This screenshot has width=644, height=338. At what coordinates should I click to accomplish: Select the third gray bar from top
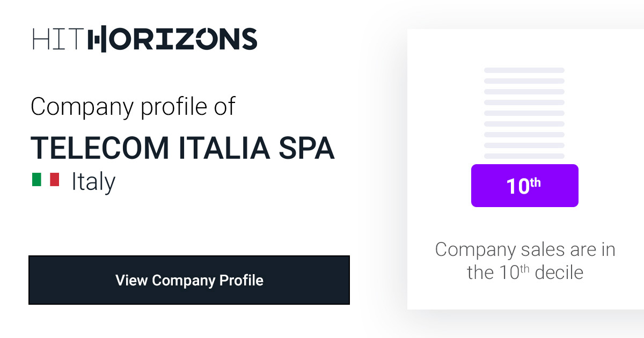point(524,92)
